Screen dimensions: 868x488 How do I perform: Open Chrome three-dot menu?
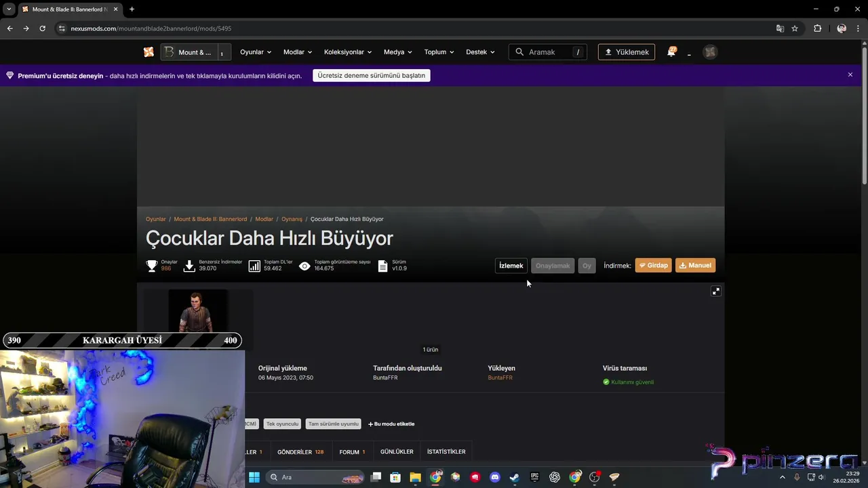858,28
